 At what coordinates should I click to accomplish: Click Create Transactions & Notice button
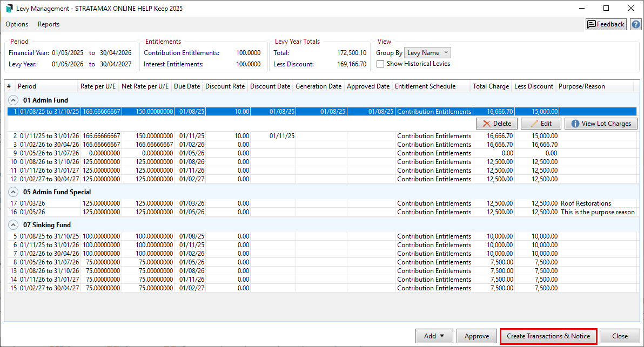pos(548,336)
